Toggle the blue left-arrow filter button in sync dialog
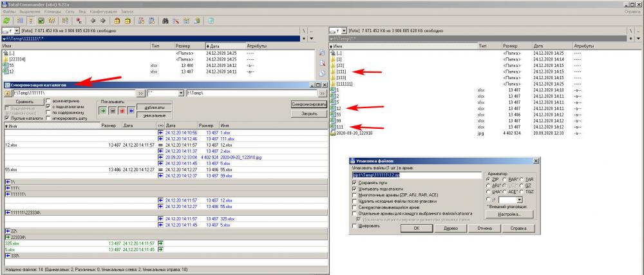The width and height of the screenshot is (644, 275). click(131, 110)
